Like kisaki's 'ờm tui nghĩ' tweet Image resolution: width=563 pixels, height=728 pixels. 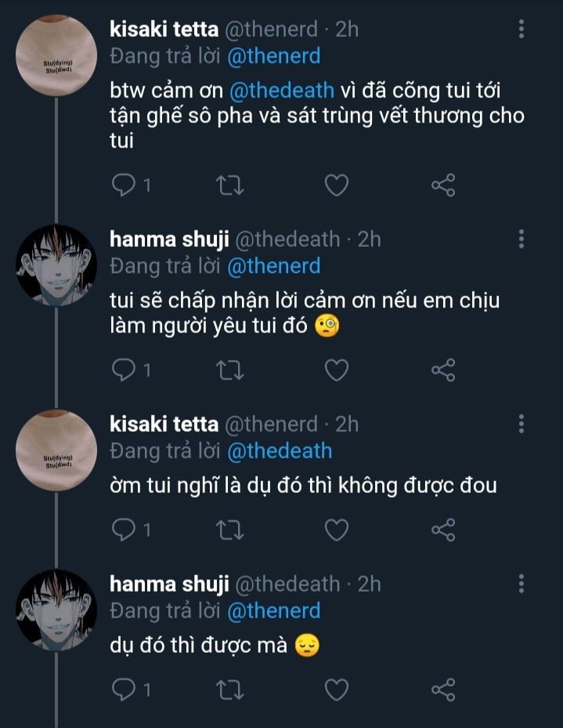[337, 531]
